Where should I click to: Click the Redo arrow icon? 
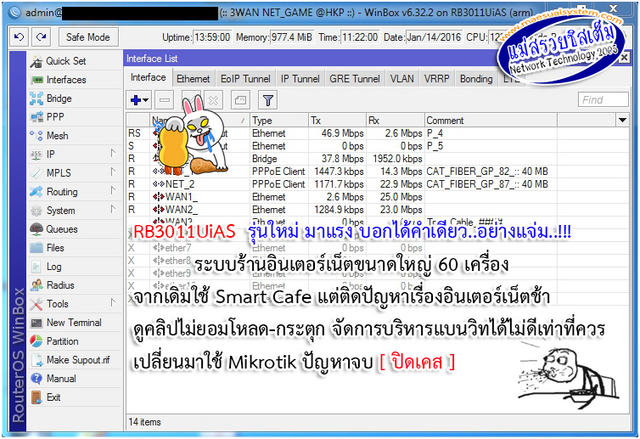coord(41,37)
